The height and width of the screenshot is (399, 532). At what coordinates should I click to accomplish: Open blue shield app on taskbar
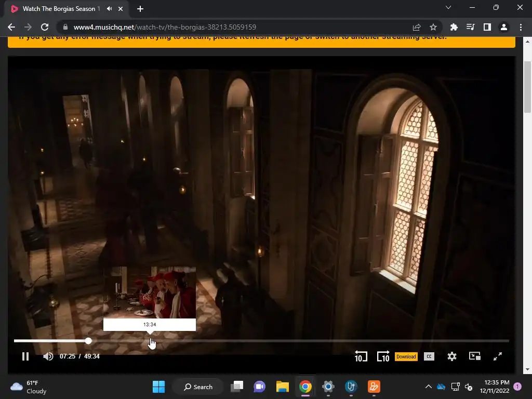tap(351, 387)
